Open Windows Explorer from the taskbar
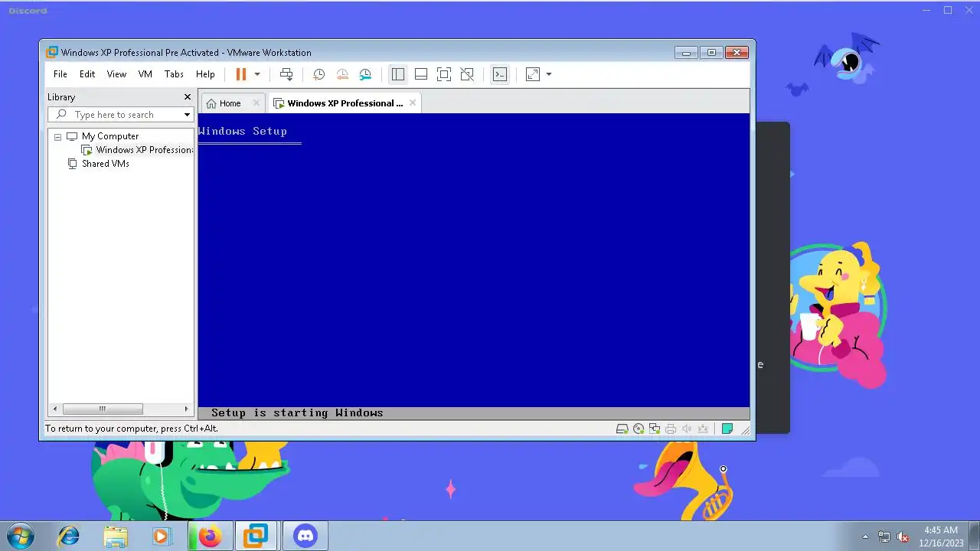 (116, 536)
